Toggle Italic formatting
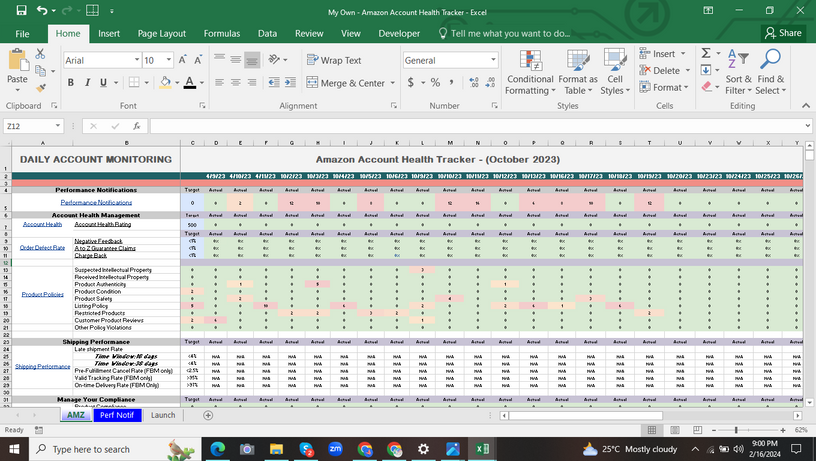Image resolution: width=816 pixels, height=461 pixels. pos(87,83)
